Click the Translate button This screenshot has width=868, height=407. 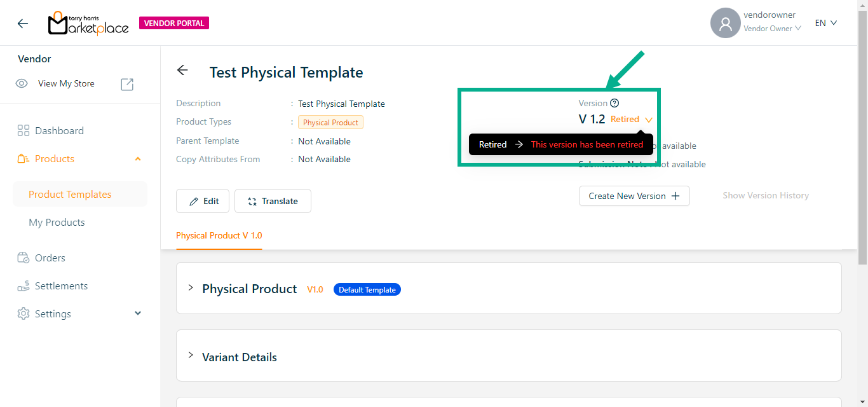(x=273, y=201)
